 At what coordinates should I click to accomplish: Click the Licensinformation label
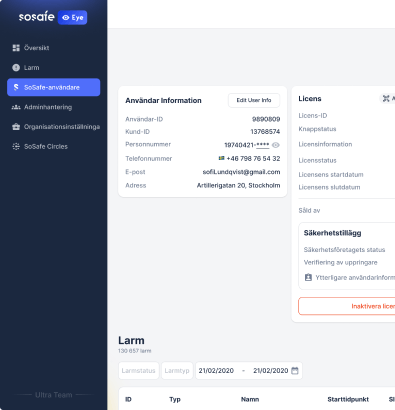(325, 144)
